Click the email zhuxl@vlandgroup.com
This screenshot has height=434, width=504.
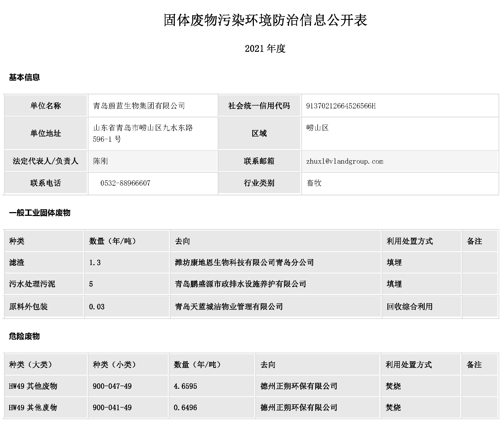point(344,161)
